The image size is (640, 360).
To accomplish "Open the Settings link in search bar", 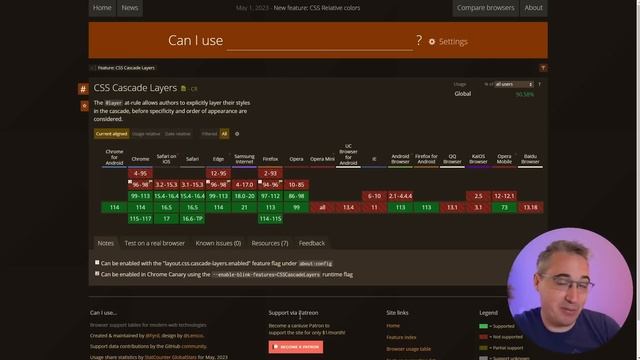I will point(453,42).
